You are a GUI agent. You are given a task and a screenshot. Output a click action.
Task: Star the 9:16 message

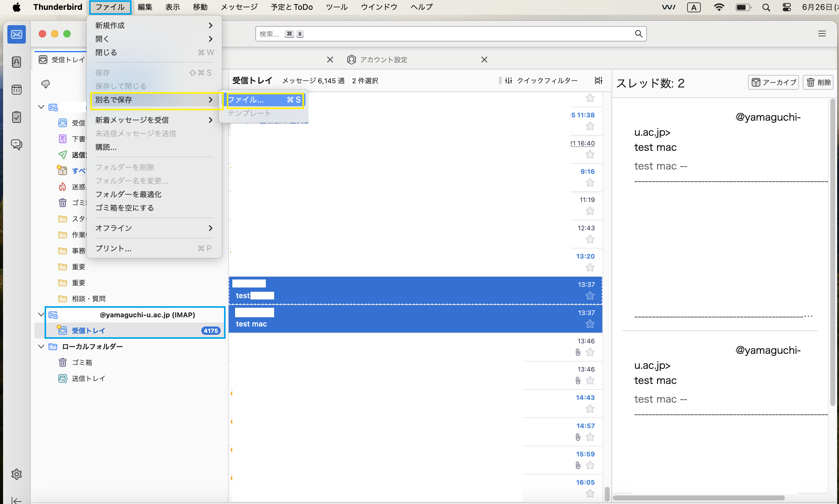pyautogui.click(x=590, y=183)
